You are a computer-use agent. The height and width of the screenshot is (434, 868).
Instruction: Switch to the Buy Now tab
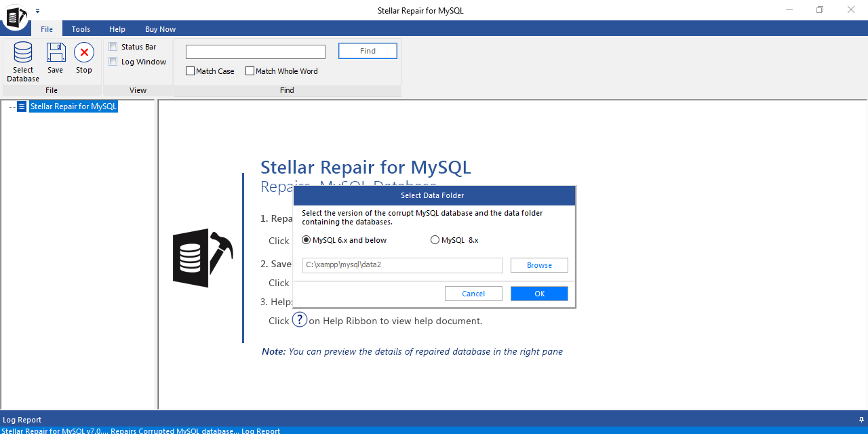[x=160, y=29]
